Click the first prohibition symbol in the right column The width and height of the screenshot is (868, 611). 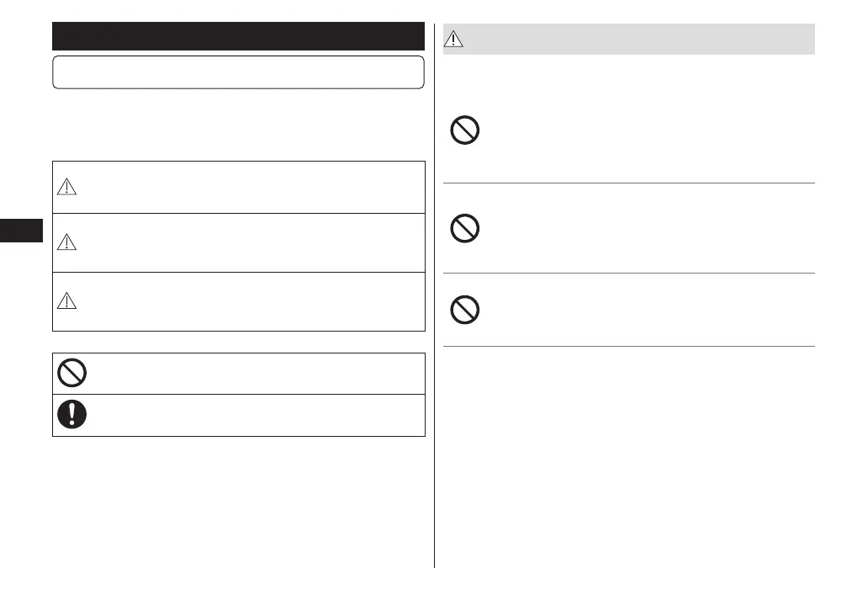(x=465, y=130)
